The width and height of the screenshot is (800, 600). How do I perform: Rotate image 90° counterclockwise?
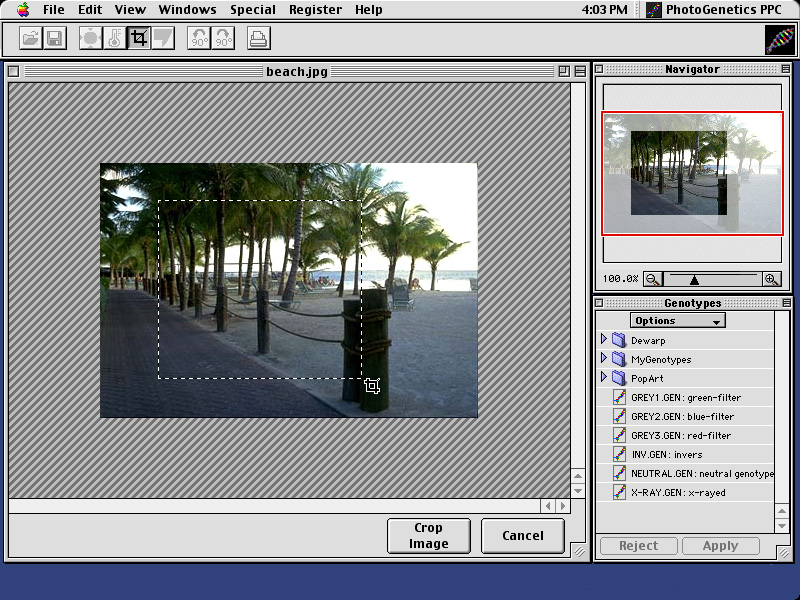199,39
